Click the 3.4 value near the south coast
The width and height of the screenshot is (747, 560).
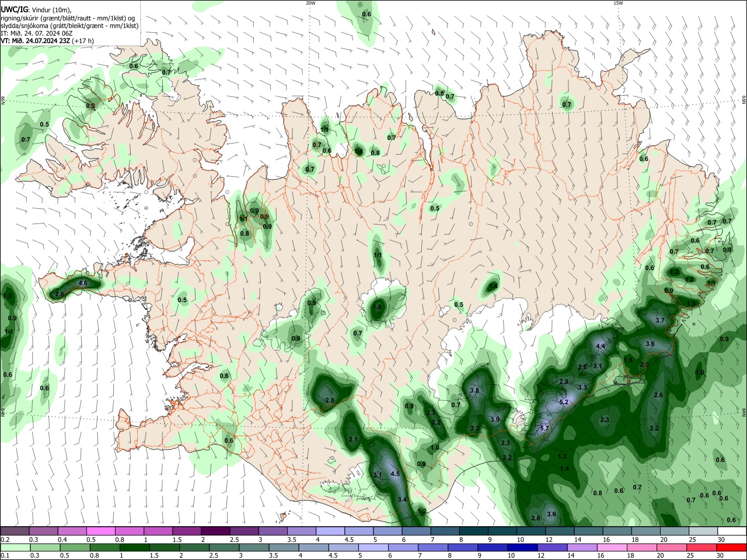tap(402, 500)
